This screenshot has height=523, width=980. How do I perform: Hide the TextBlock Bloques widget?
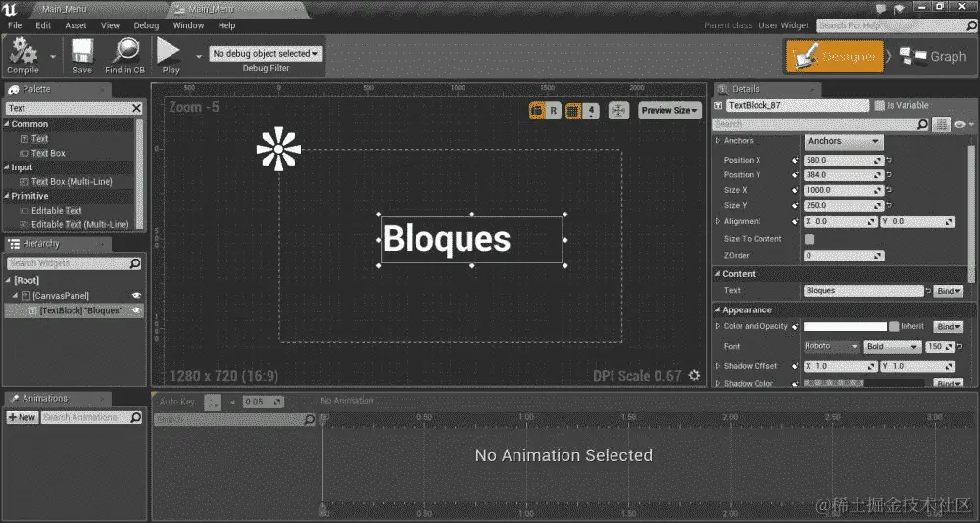click(136, 310)
